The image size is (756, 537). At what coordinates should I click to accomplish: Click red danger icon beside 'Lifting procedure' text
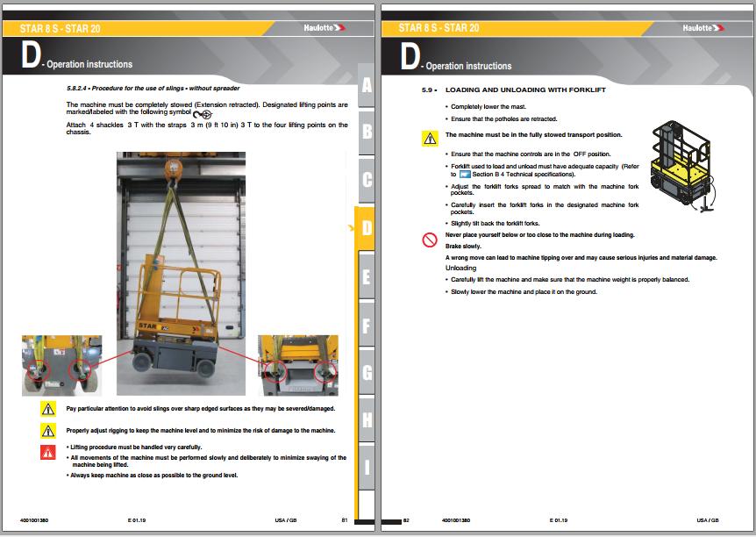[49, 452]
